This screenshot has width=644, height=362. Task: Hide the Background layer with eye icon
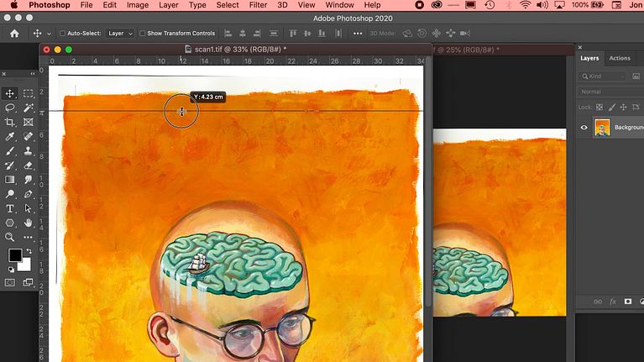[584, 128]
